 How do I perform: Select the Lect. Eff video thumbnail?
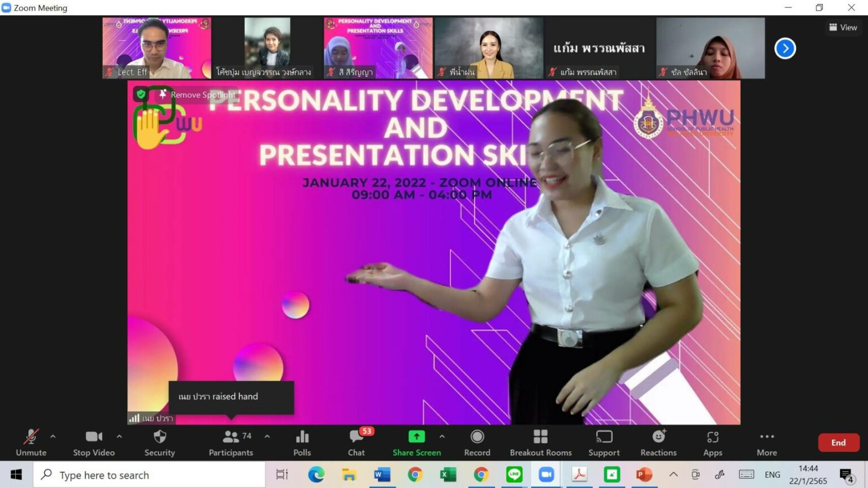click(157, 48)
